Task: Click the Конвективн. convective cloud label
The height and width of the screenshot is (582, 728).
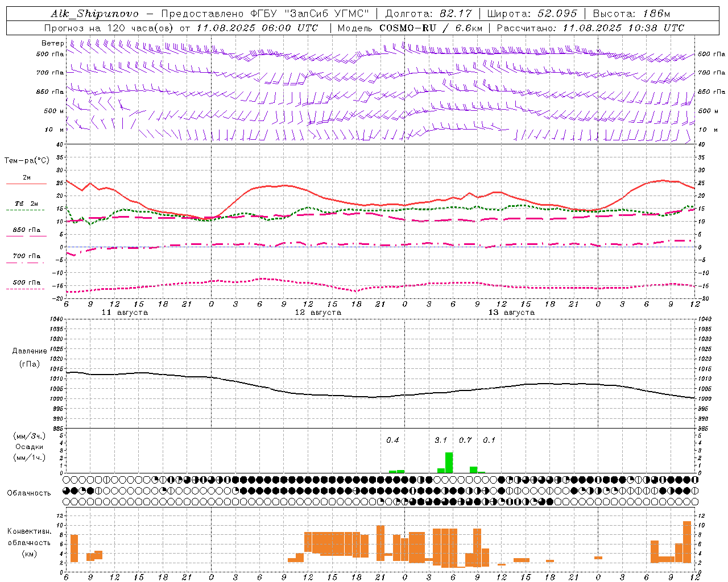Action: coord(30,531)
